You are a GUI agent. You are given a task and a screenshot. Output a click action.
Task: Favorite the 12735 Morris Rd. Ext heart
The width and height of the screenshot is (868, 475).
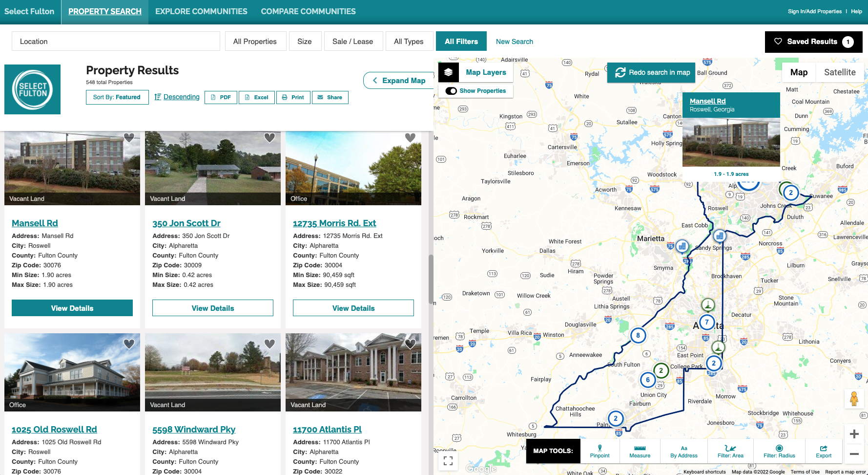(x=410, y=138)
